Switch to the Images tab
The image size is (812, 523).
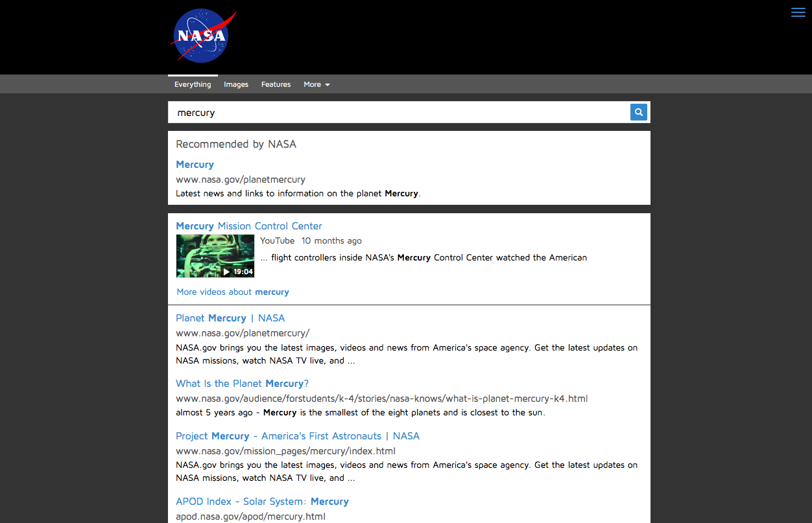click(x=236, y=84)
